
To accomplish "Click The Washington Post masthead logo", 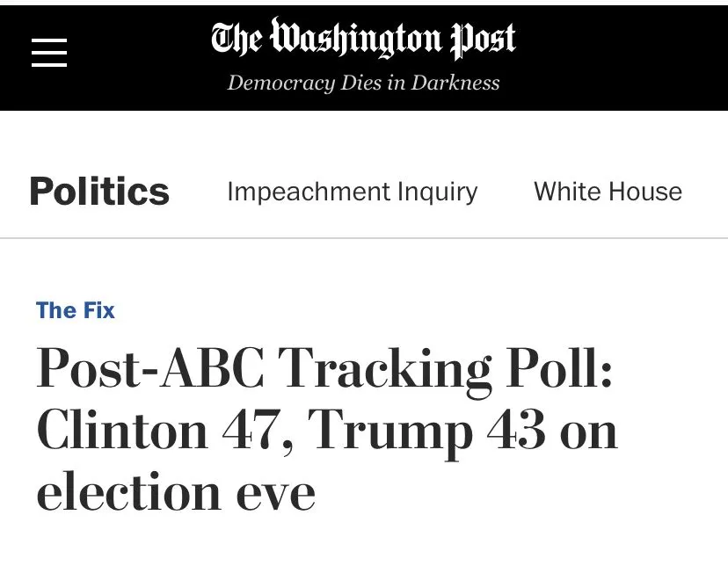I will click(x=363, y=40).
